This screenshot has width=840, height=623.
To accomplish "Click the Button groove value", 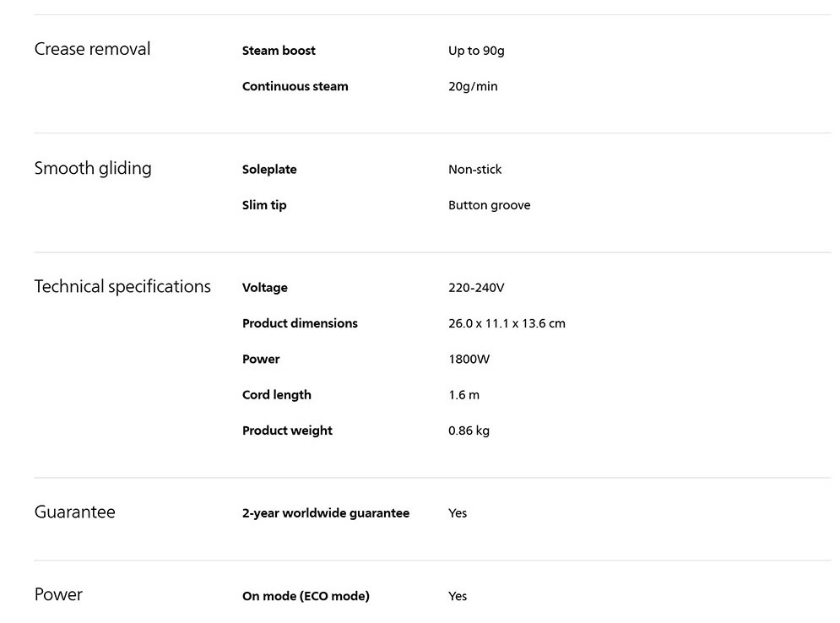I will point(489,205).
